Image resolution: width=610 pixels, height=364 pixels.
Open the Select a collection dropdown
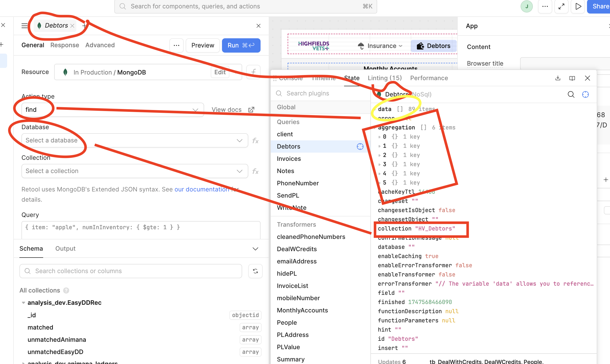coord(135,171)
